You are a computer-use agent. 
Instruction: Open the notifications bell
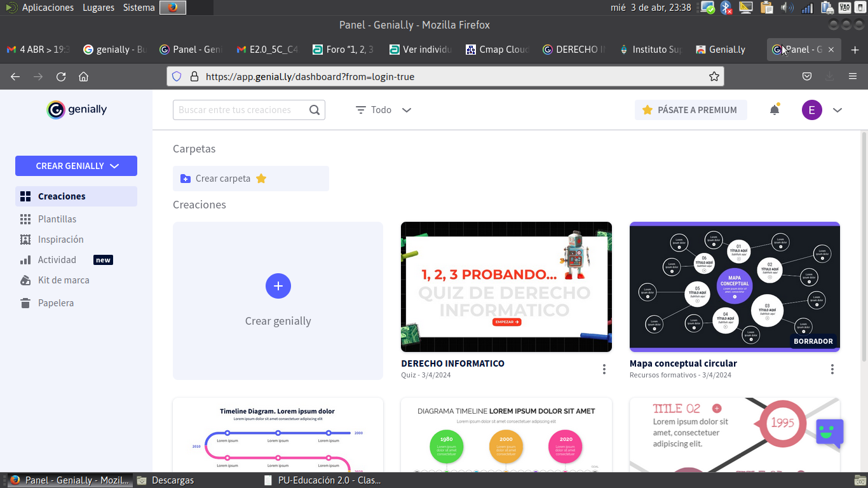[775, 110]
